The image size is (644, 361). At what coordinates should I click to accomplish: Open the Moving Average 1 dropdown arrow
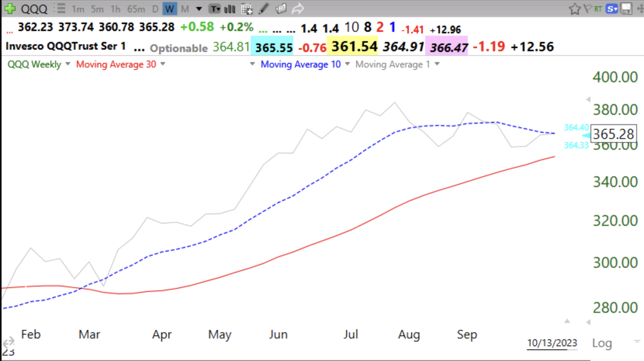(x=437, y=64)
